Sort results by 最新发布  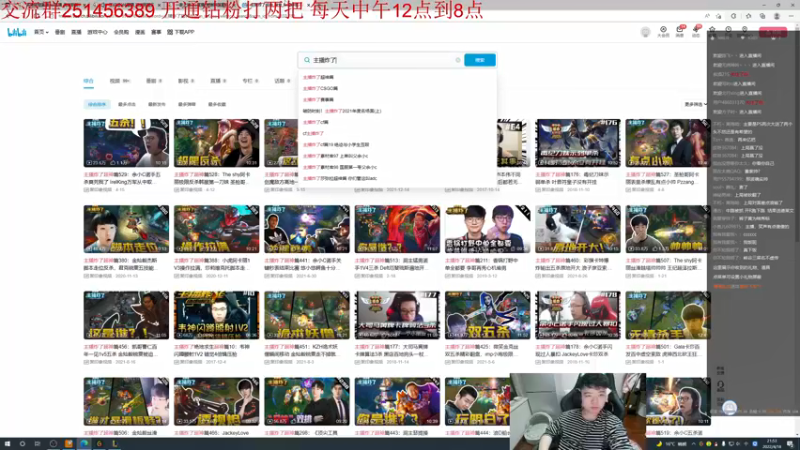(157, 104)
